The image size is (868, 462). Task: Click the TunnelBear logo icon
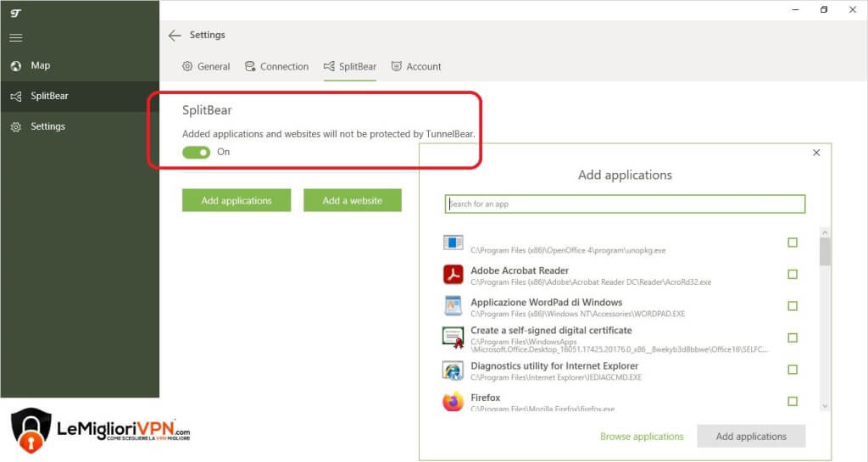[x=15, y=13]
